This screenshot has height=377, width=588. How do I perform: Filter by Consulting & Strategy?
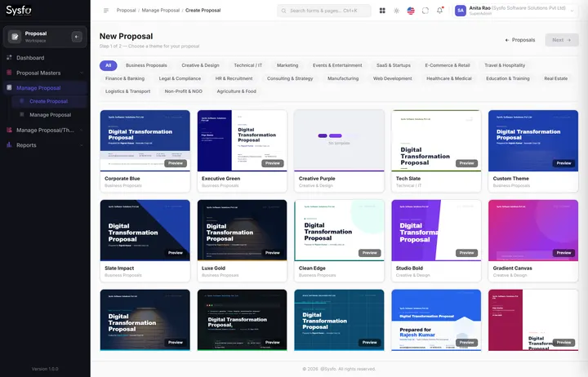(289, 78)
